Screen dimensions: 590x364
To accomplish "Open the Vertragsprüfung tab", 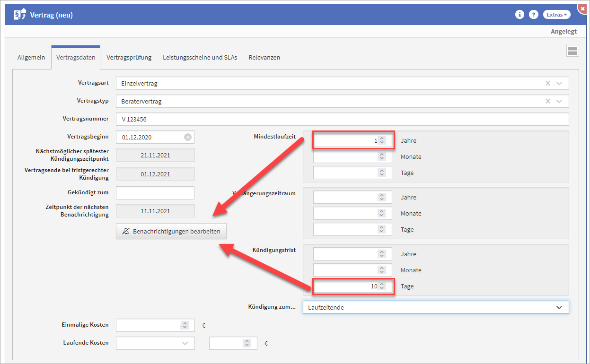I will (x=129, y=58).
